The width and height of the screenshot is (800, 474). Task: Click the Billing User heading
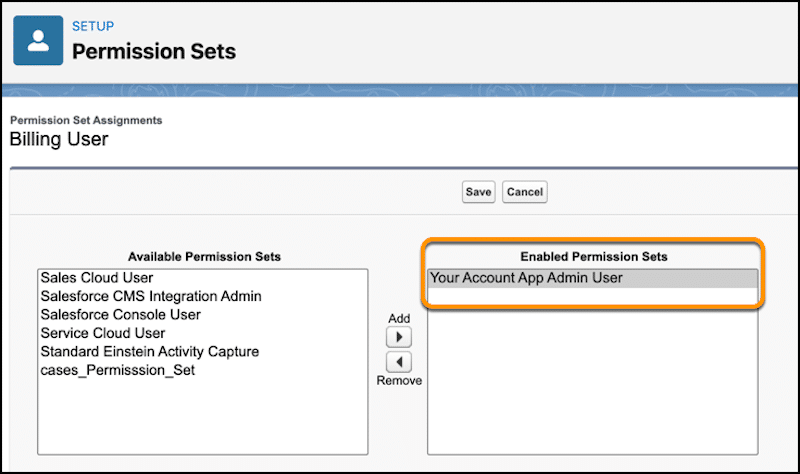pos(59,139)
